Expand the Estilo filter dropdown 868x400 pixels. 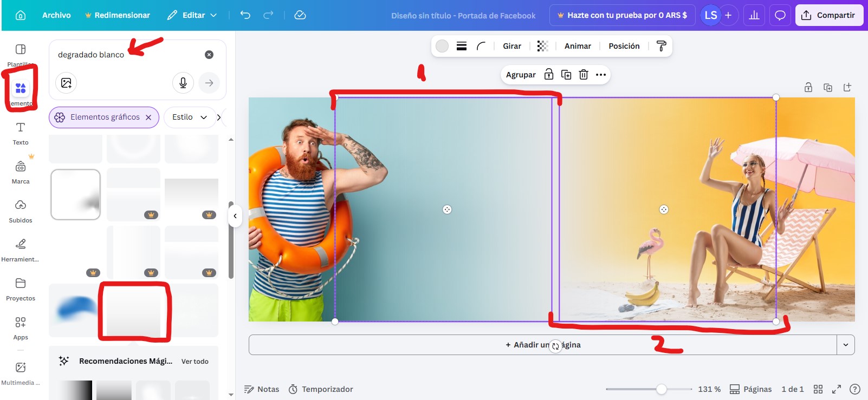click(x=190, y=117)
